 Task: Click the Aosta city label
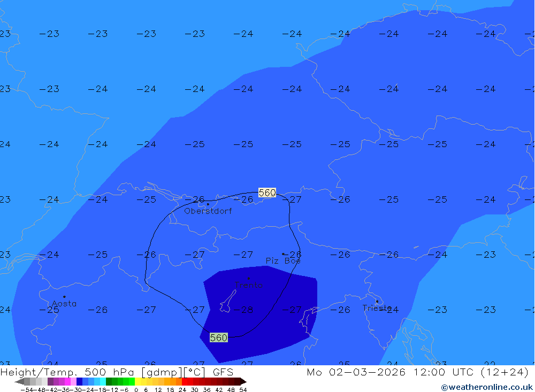pyautogui.click(x=64, y=304)
